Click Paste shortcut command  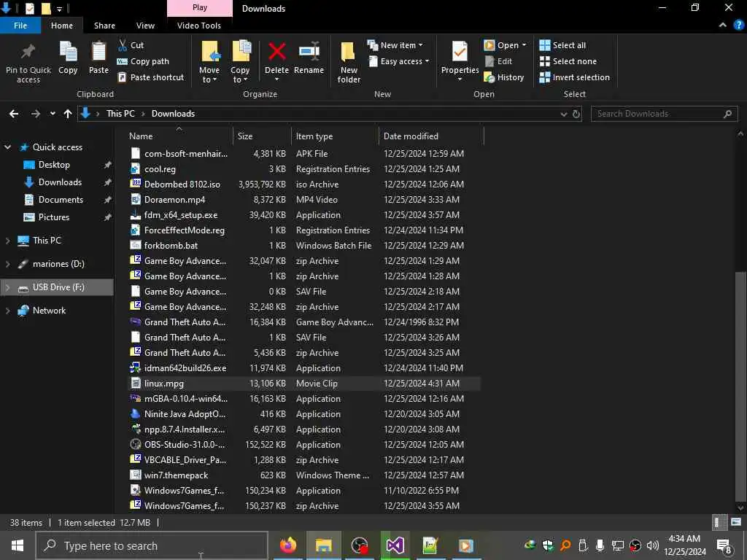pyautogui.click(x=150, y=77)
